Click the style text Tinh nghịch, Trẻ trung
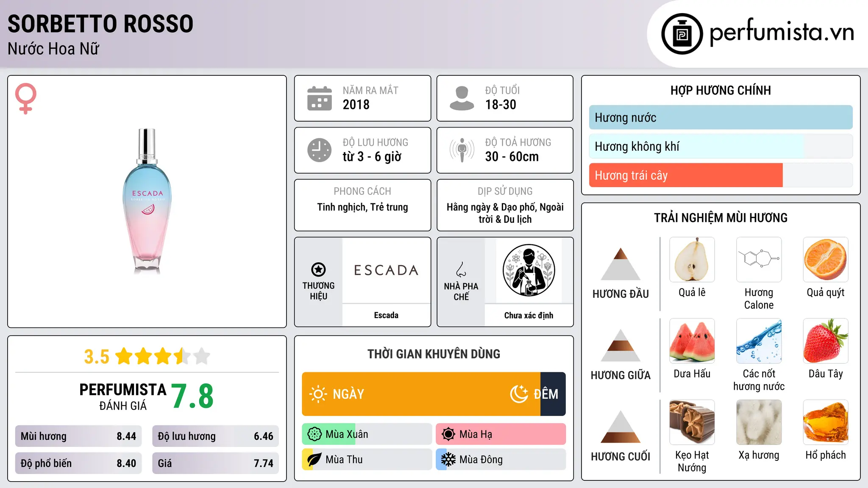Screen dimensions: 868x488 [363, 207]
